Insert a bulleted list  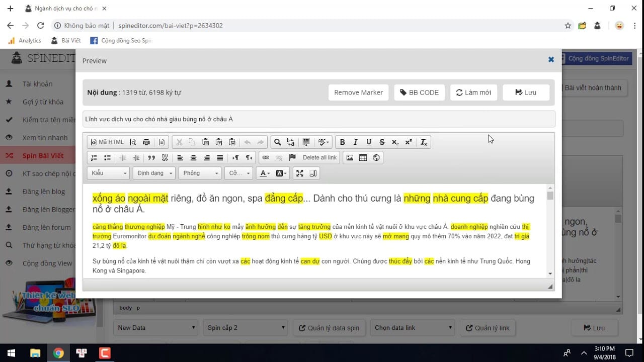click(107, 158)
